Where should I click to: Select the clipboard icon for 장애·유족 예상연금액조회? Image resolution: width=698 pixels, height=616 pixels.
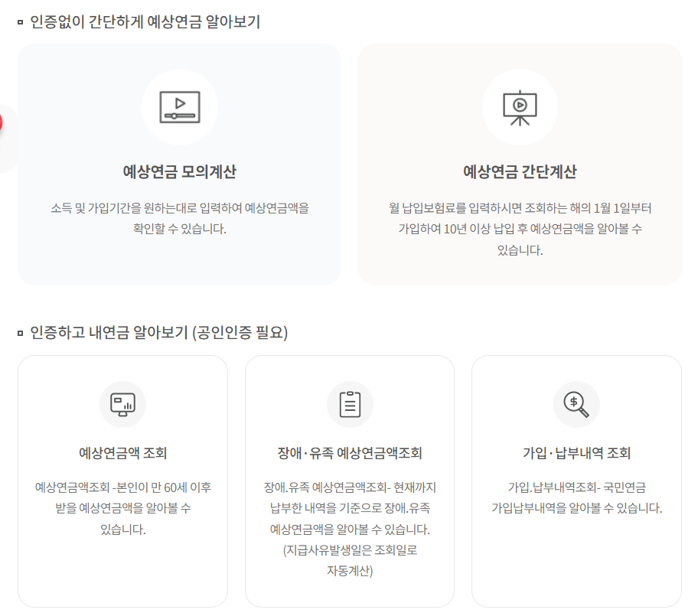350,405
